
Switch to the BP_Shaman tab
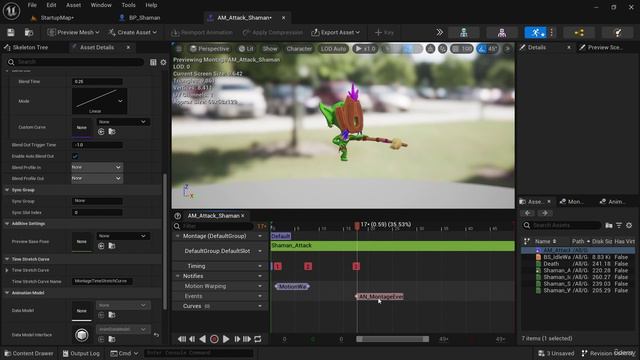point(144,18)
